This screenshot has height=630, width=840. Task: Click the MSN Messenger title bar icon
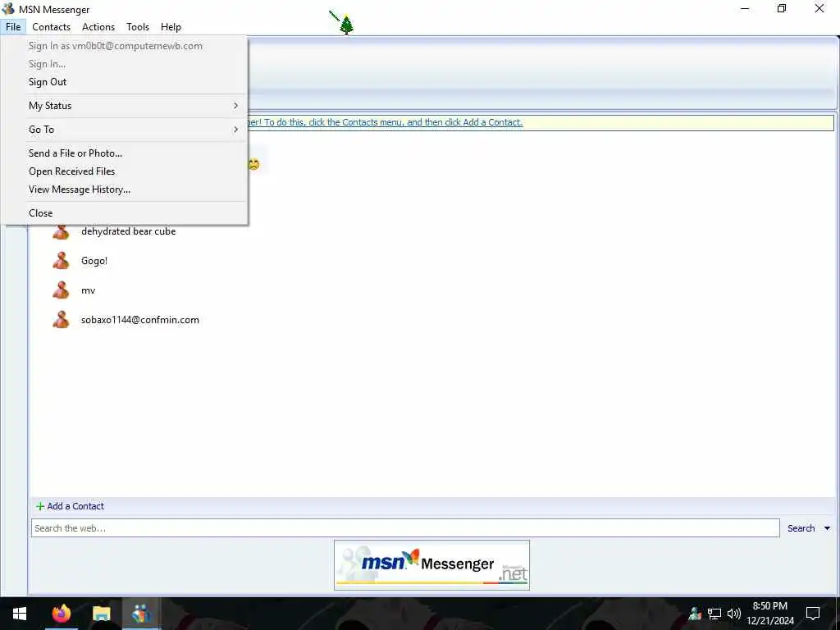[x=8, y=9]
